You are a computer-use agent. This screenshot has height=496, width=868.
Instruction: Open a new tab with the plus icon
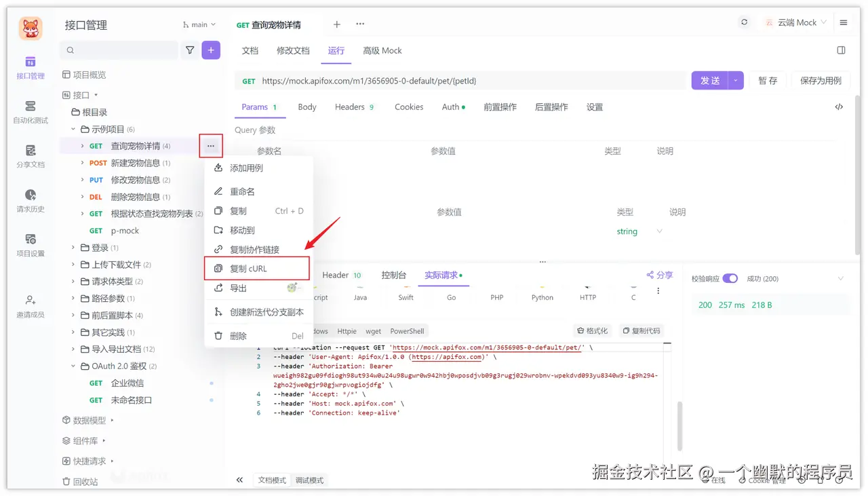pos(336,24)
